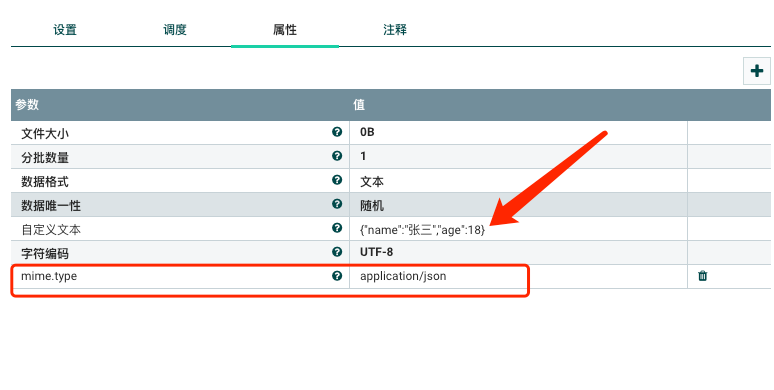Switch to the 设置 tab
The width and height of the screenshot is (774, 390).
65,30
